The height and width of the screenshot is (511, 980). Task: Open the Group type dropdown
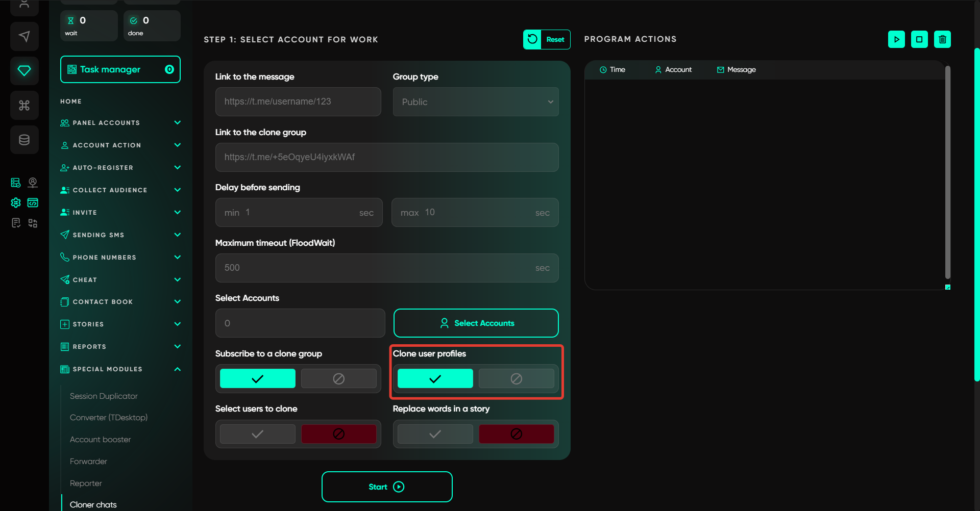(475, 102)
